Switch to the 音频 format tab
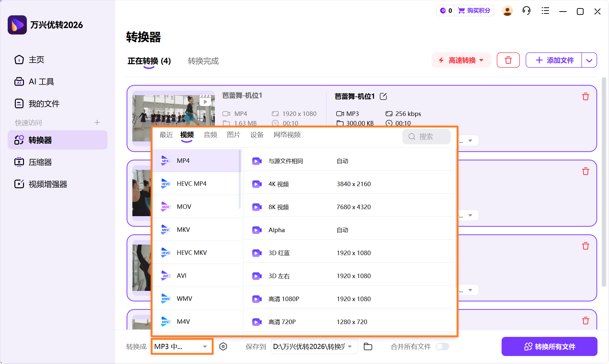This screenshot has height=364, width=609. [x=210, y=135]
